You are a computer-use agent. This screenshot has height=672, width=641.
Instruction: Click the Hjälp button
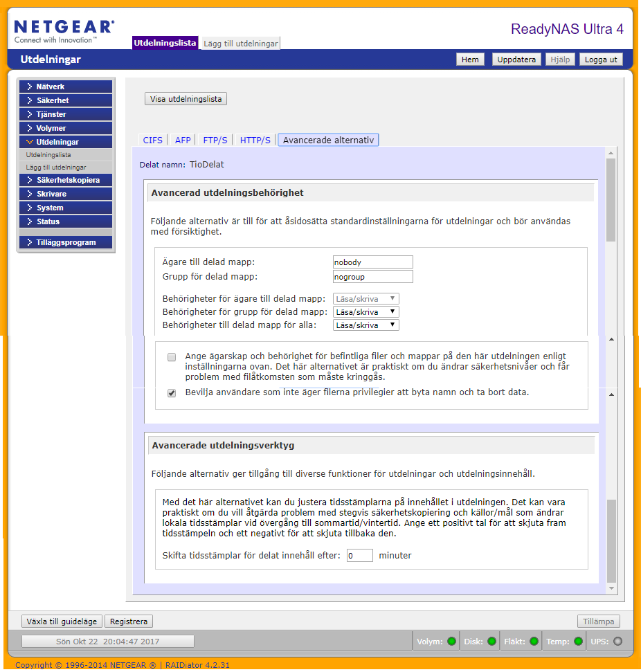(x=561, y=60)
